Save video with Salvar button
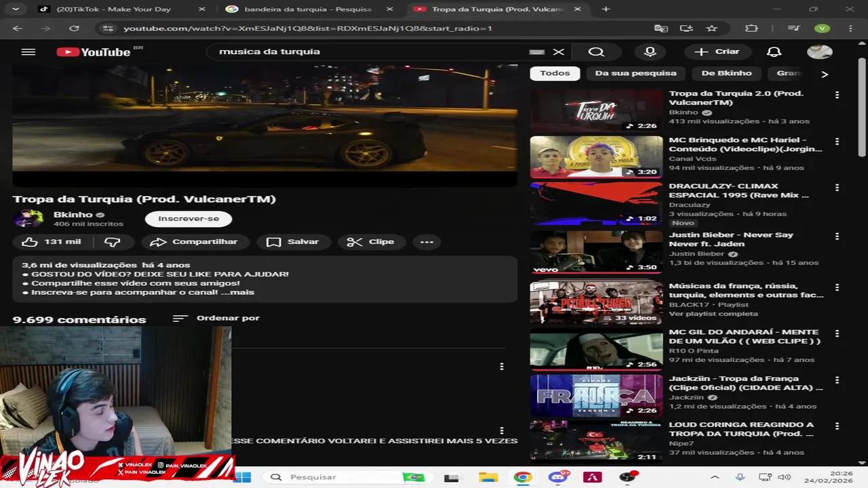The image size is (868, 488). 293,242
